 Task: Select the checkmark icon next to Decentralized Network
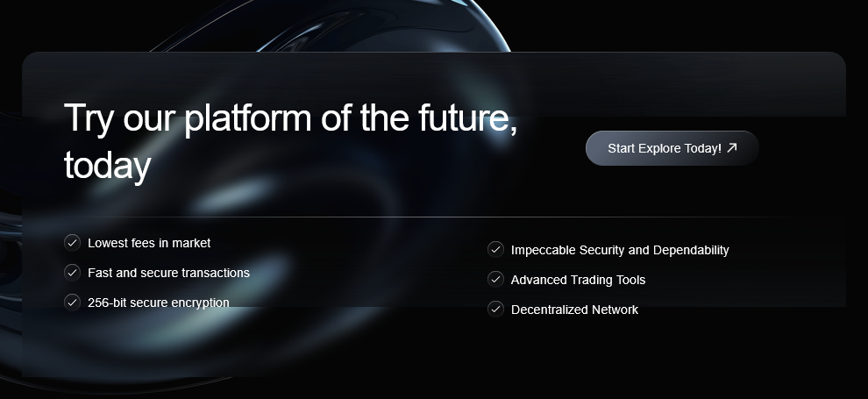coord(495,310)
